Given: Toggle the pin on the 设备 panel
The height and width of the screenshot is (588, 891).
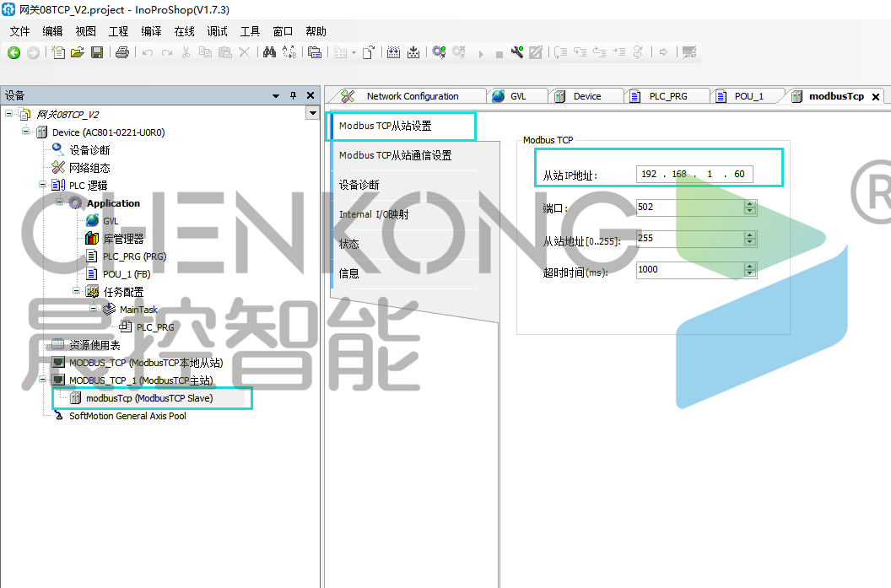Looking at the screenshot, I should [x=293, y=95].
